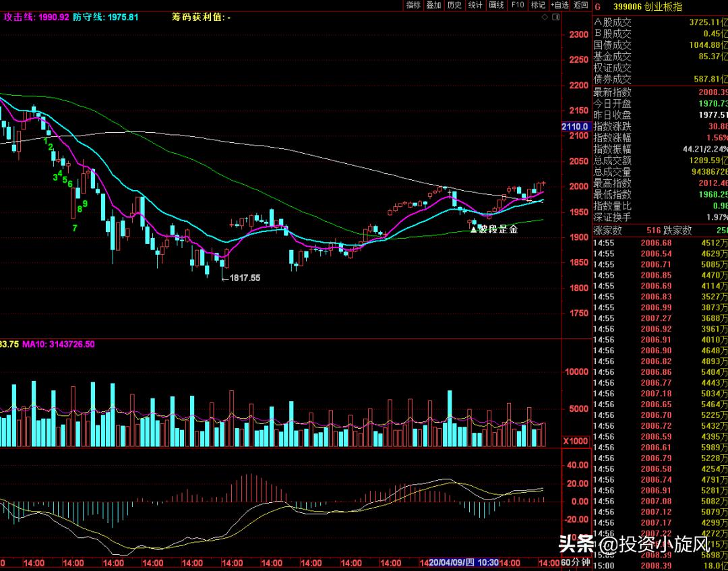Toggle the side panel icon beside the diamond

click(x=555, y=17)
